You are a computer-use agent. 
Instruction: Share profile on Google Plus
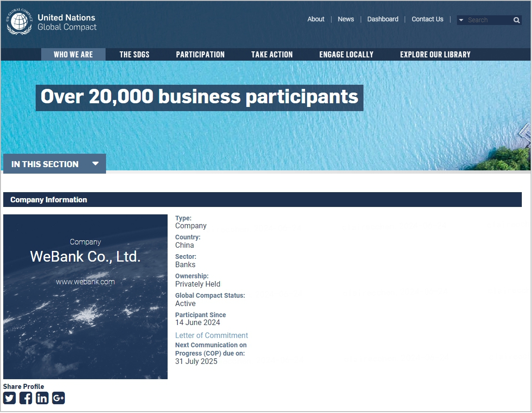tap(58, 398)
